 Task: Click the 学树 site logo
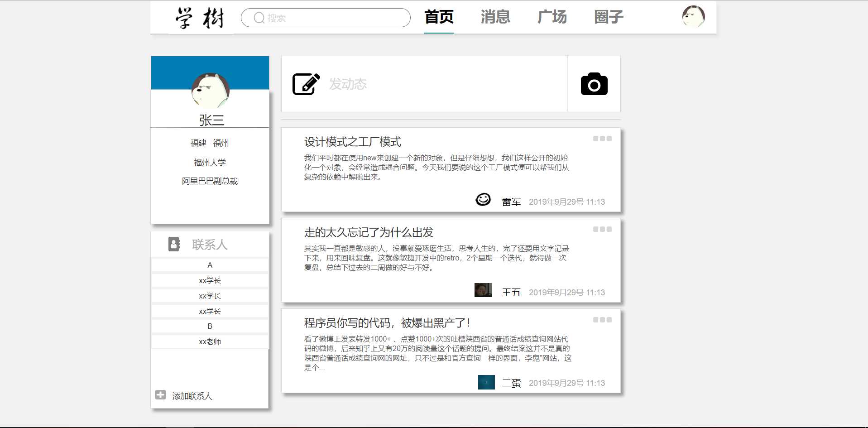click(200, 18)
